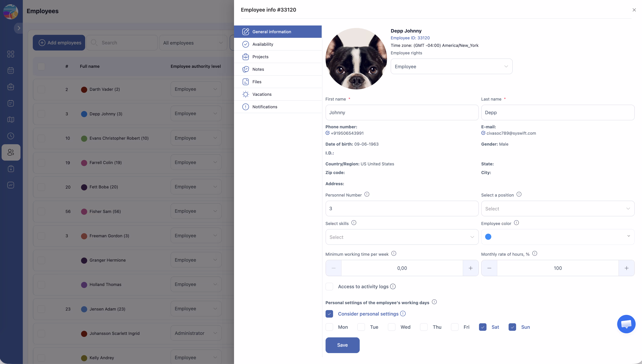Click the map icon in left sidebar
The height and width of the screenshot is (364, 642).
click(x=11, y=119)
